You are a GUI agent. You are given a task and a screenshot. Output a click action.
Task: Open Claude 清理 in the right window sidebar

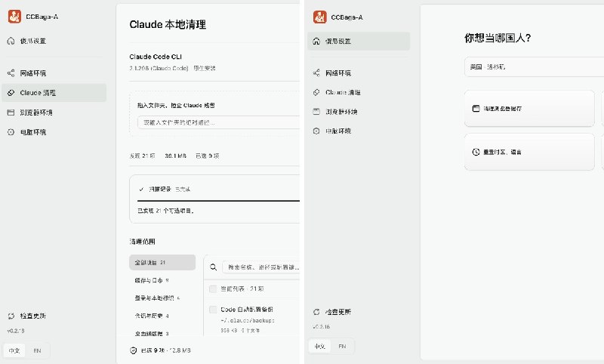click(x=359, y=92)
